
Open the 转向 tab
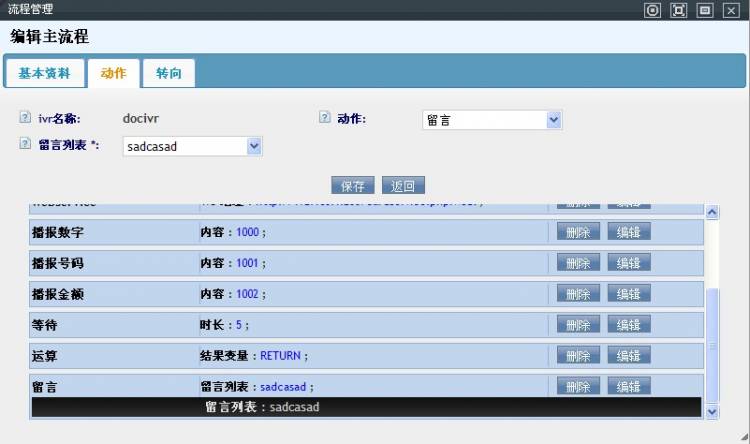point(169,74)
